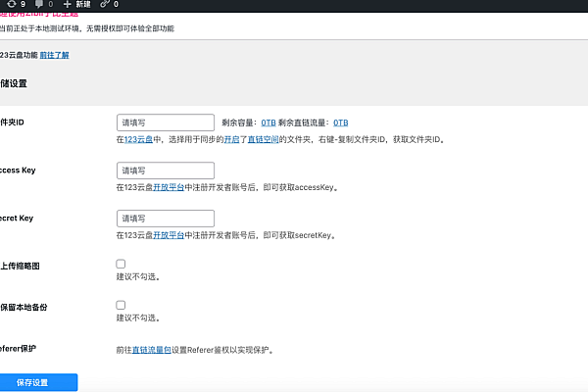
Task: Open the 直链空间 link
Action: tap(264, 139)
